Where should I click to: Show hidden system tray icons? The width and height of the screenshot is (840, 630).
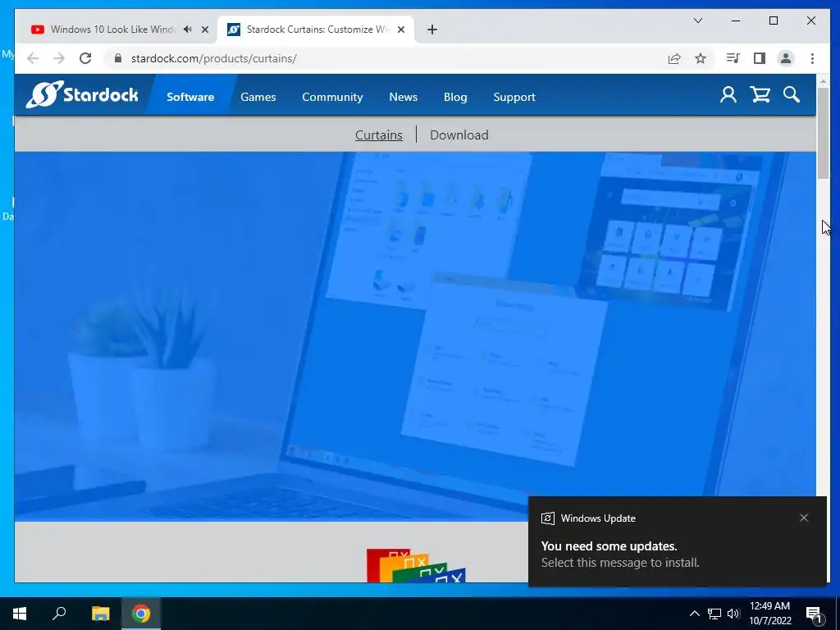pyautogui.click(x=694, y=614)
